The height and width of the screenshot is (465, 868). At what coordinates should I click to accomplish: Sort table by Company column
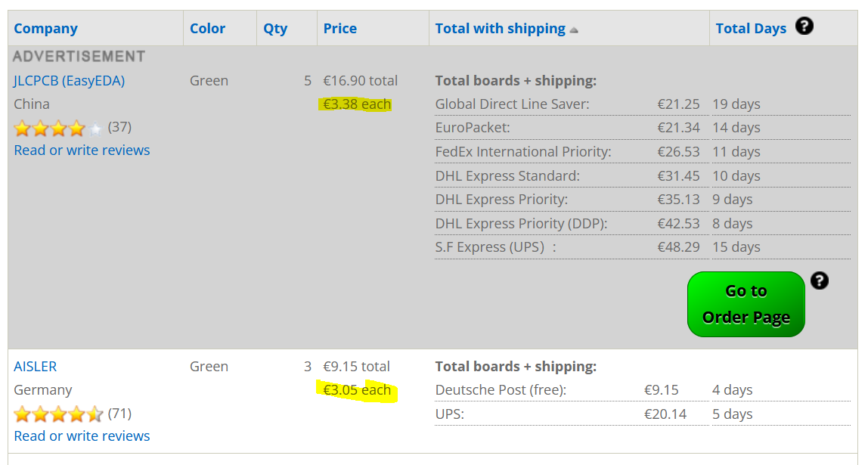pos(45,28)
